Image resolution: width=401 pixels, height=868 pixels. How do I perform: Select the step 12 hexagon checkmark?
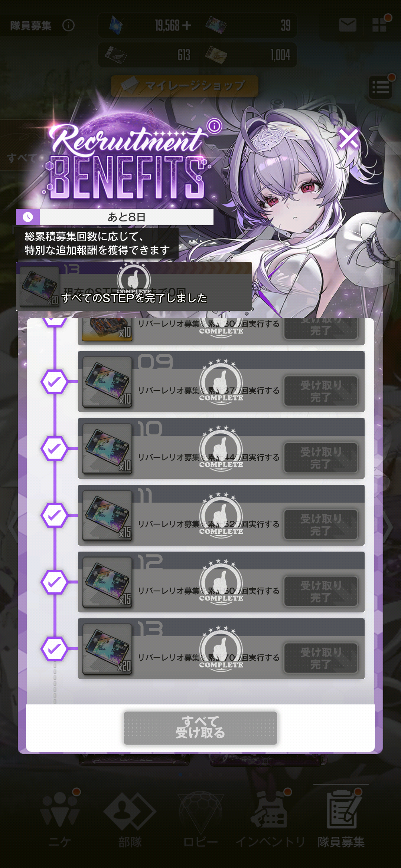pyautogui.click(x=55, y=582)
